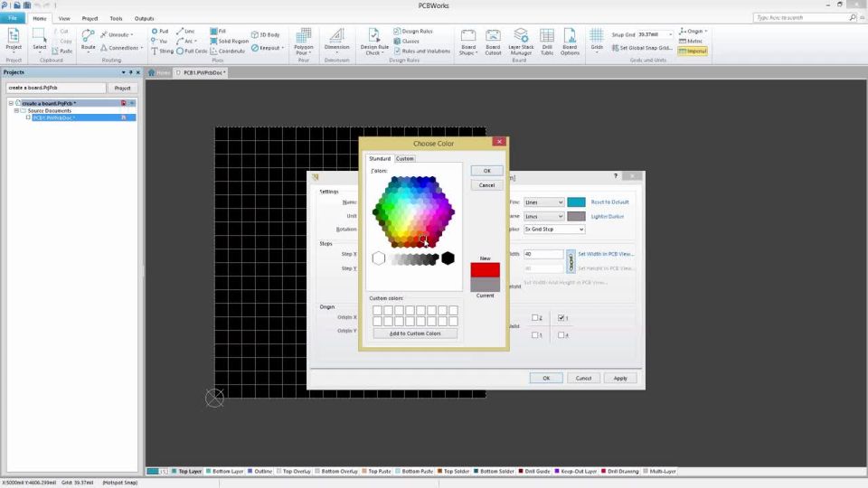Open the Design Rule Check dropdown
The image size is (868, 488).
tap(374, 42)
